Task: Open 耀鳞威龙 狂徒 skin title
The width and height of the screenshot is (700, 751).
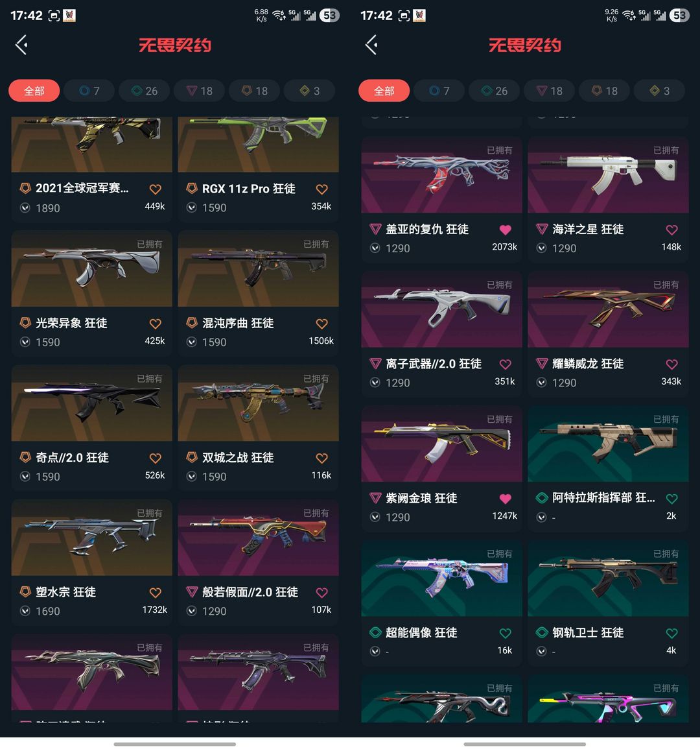Action: click(x=588, y=364)
